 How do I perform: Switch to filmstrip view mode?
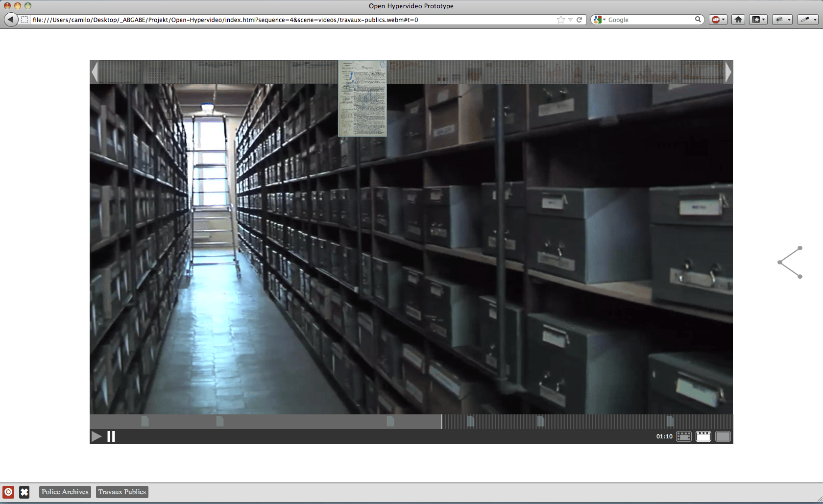[683, 436]
